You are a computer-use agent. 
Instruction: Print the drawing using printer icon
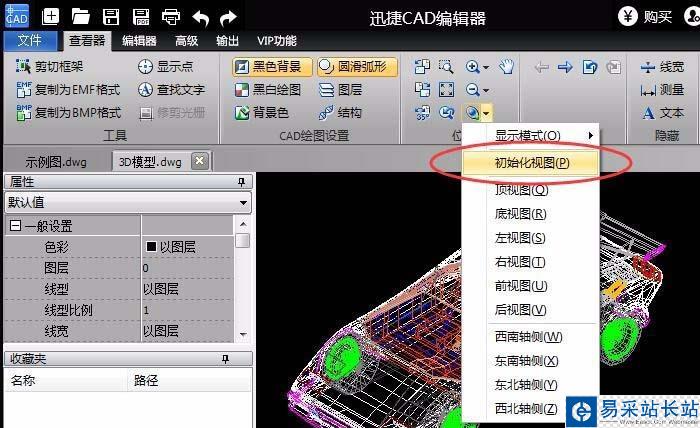[171, 17]
